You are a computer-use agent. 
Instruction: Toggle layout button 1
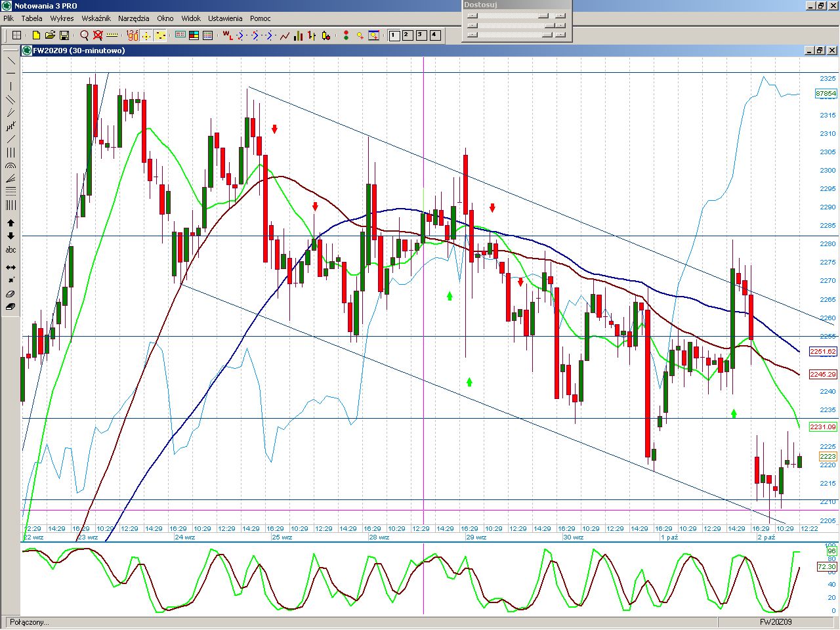pos(394,35)
